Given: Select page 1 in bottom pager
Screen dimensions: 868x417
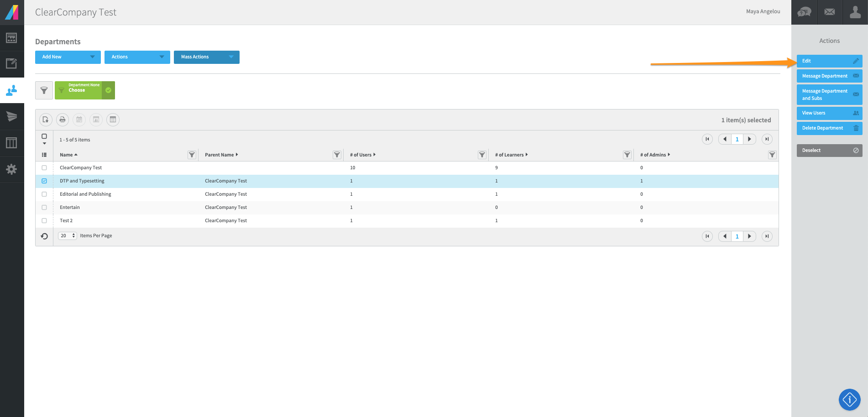Looking at the screenshot, I should pyautogui.click(x=737, y=236).
